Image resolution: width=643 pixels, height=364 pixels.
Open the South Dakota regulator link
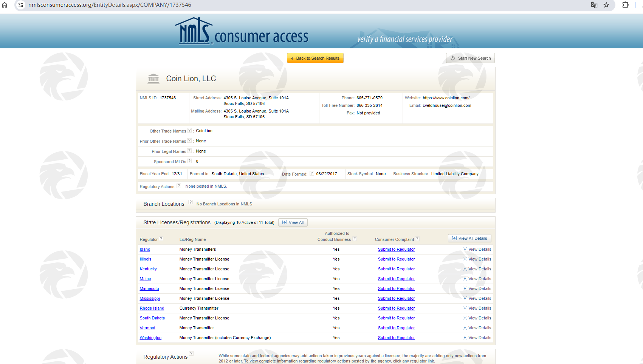click(152, 318)
